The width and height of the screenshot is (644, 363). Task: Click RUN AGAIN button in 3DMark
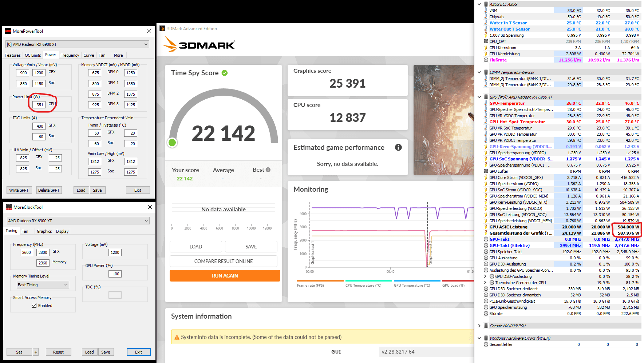click(x=225, y=276)
